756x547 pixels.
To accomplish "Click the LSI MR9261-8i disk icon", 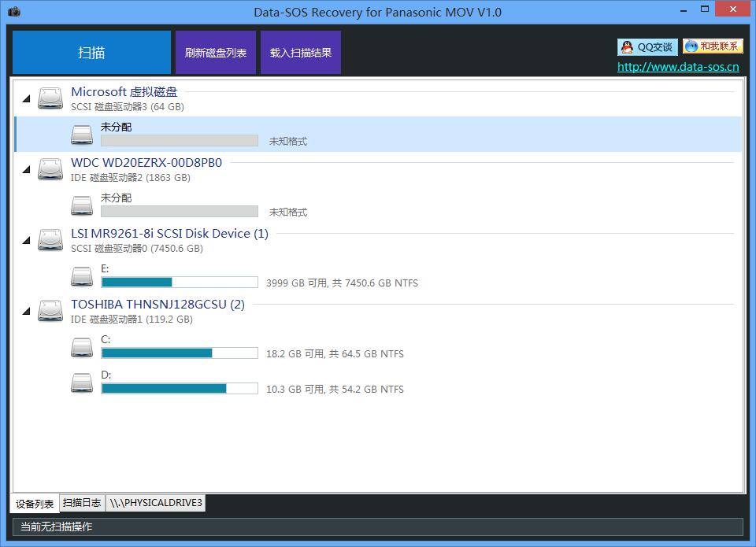I will click(50, 240).
